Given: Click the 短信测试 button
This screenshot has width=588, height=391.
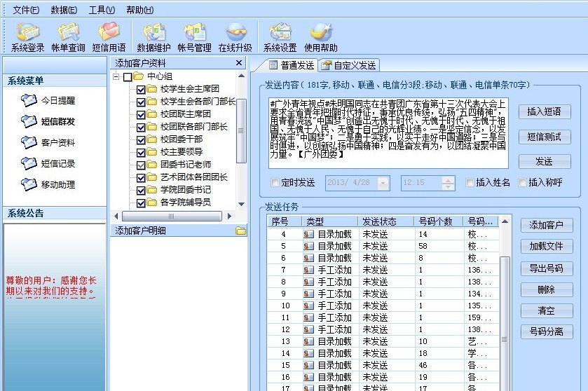Looking at the screenshot, I should click(x=544, y=137).
